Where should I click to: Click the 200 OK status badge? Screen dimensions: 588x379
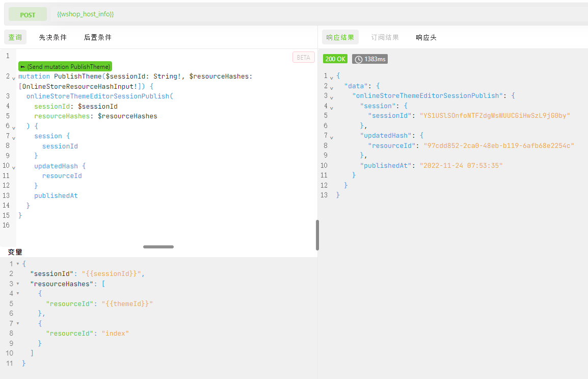pyautogui.click(x=335, y=59)
